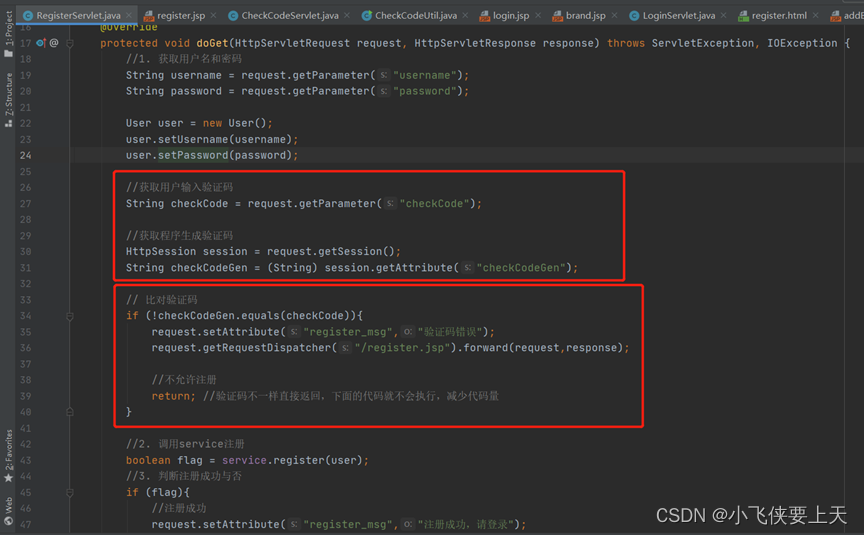
Task: Click the "username" string literal
Action: coord(424,75)
